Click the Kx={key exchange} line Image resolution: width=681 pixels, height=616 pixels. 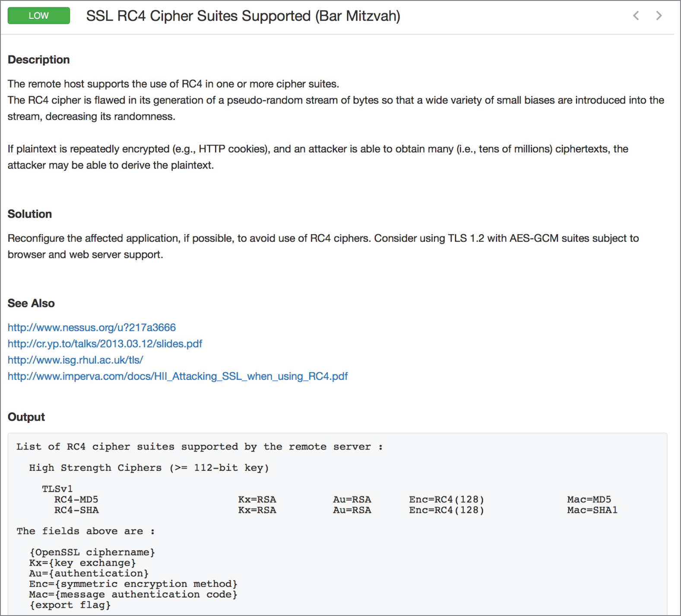pyautogui.click(x=82, y=563)
